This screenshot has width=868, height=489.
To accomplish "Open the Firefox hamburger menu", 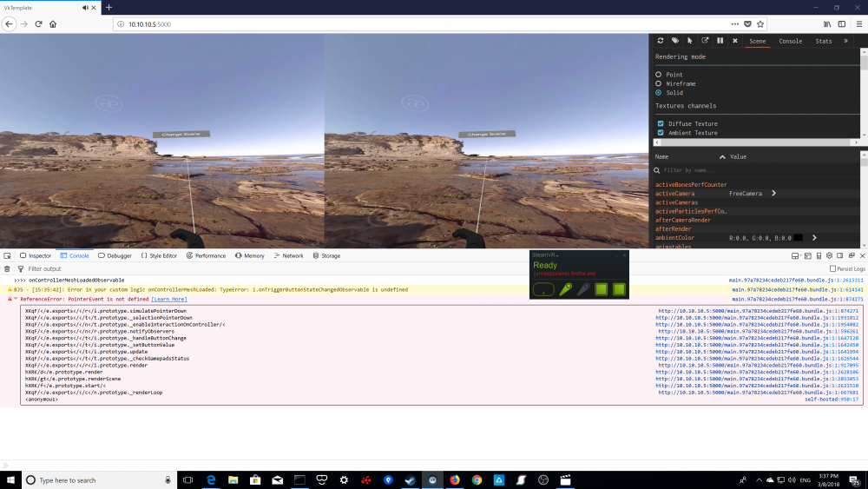I will coord(858,23).
